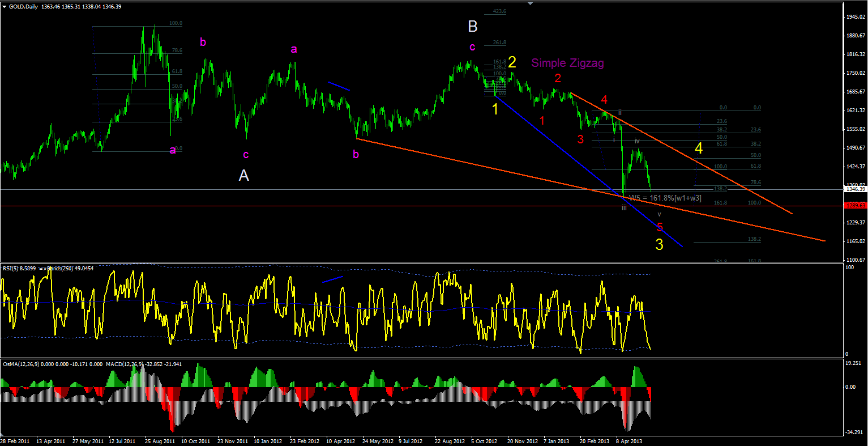Click the -34.291 MACD scale value

click(853, 432)
